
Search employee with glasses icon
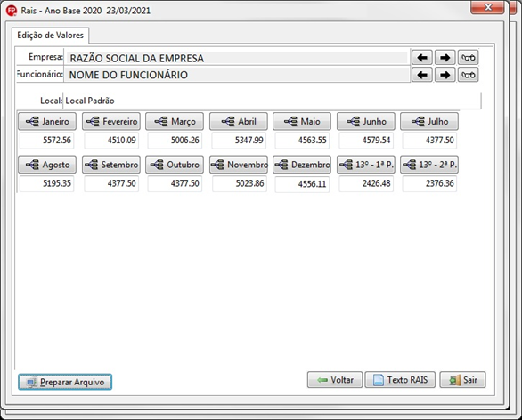coord(468,75)
